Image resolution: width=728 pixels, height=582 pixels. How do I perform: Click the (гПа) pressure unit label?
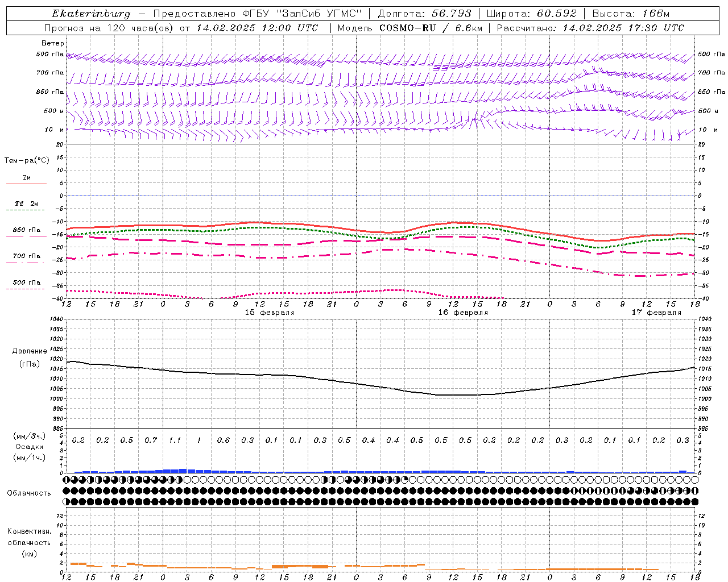coord(30,364)
